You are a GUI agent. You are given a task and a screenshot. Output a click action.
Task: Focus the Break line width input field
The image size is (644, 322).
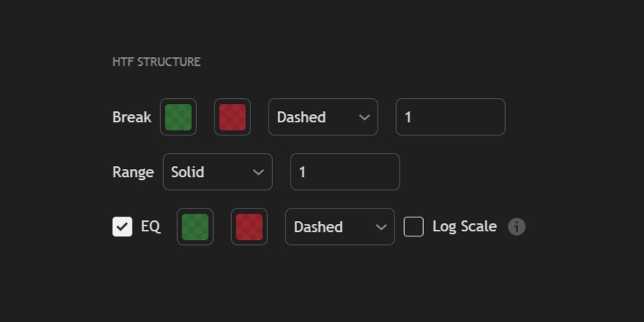[x=450, y=117]
